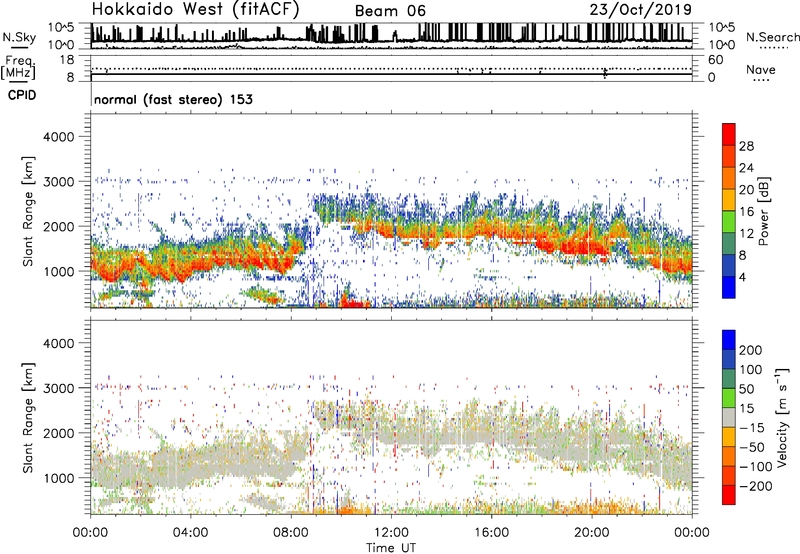Click the gray segment of velocity color bar
The image size is (800, 554).
pyautogui.click(x=729, y=417)
